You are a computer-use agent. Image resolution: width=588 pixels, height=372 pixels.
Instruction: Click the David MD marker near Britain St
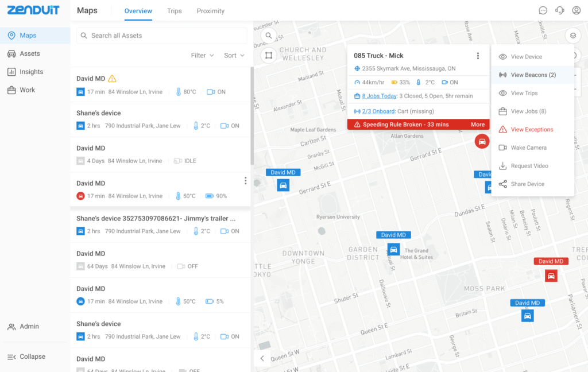tap(527, 316)
